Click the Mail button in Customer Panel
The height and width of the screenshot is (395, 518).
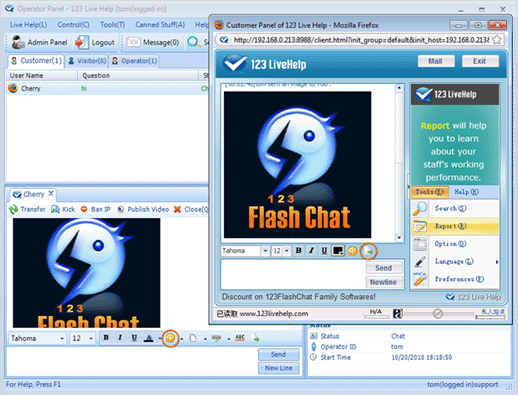[436, 61]
